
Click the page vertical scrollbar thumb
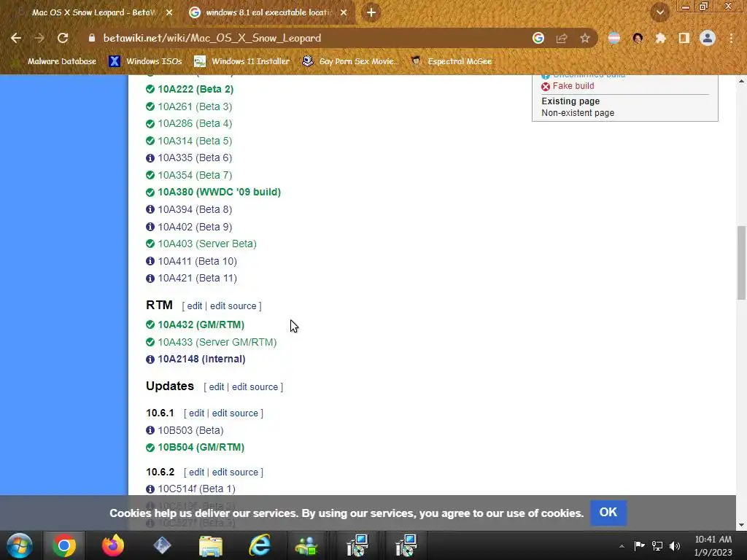tap(741, 262)
